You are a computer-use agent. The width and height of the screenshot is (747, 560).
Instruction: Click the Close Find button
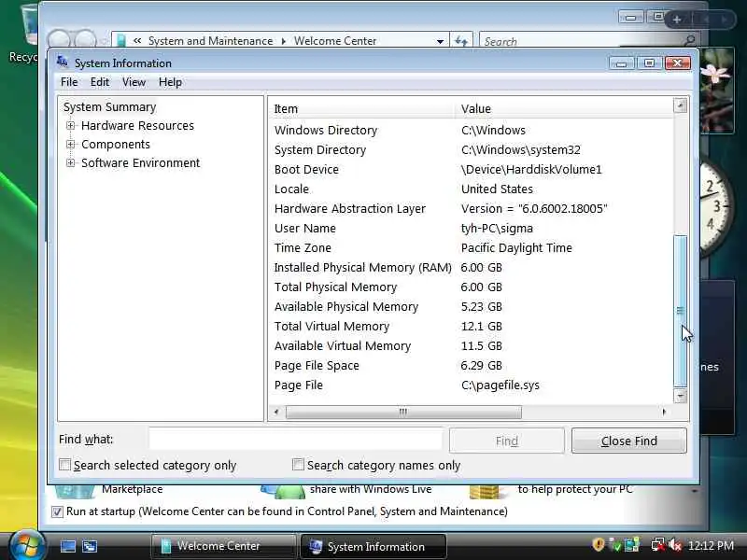pos(628,441)
